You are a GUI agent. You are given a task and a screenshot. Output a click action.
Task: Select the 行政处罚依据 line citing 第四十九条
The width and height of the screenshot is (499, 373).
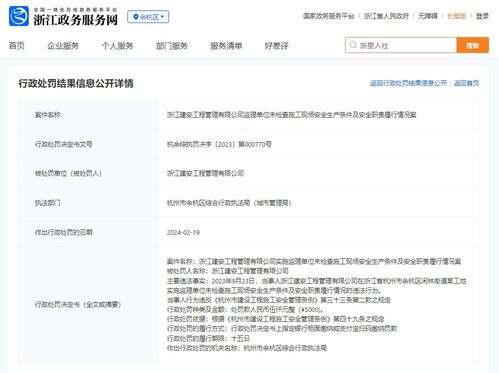(276, 319)
